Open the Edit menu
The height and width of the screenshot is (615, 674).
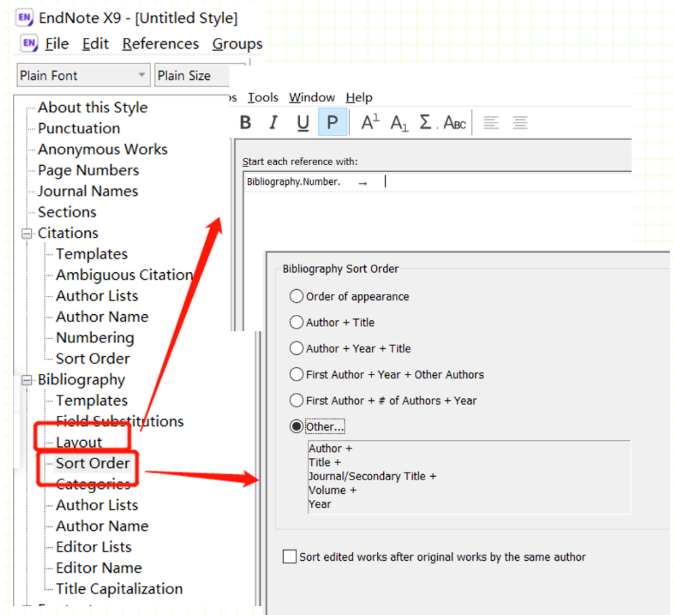95,43
